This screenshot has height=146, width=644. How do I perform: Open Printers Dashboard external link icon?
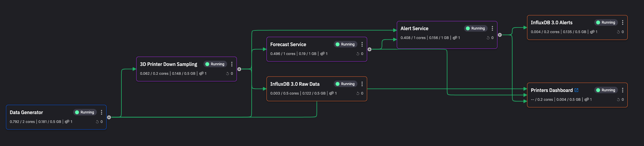576,90
